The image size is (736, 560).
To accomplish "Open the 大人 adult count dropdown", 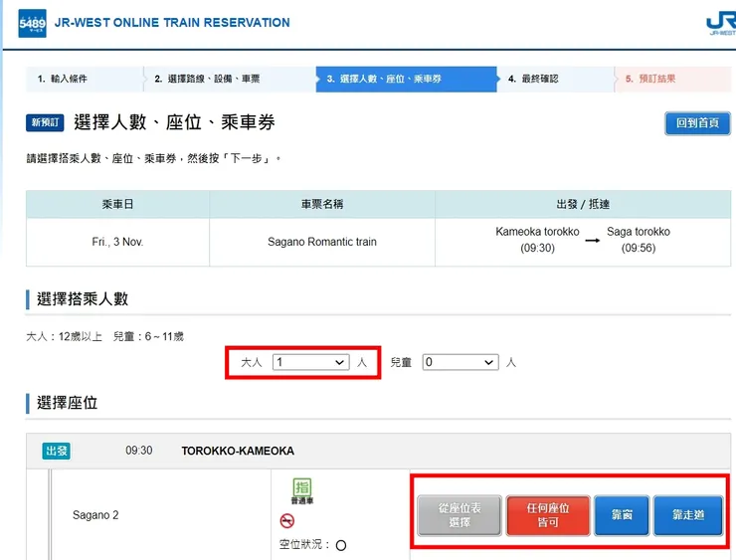I will pyautogui.click(x=311, y=363).
